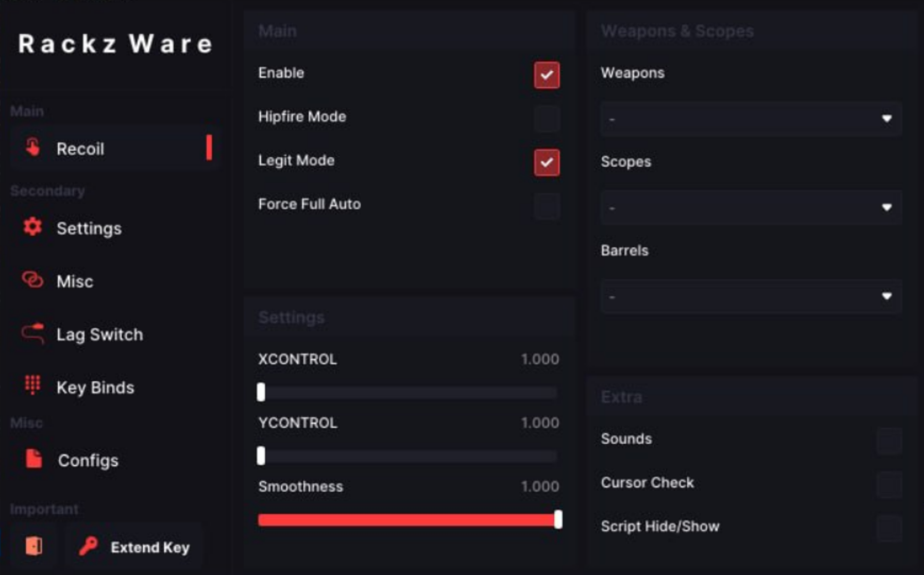Image resolution: width=924 pixels, height=575 pixels.
Task: Open the Weapons dropdown
Action: 750,119
